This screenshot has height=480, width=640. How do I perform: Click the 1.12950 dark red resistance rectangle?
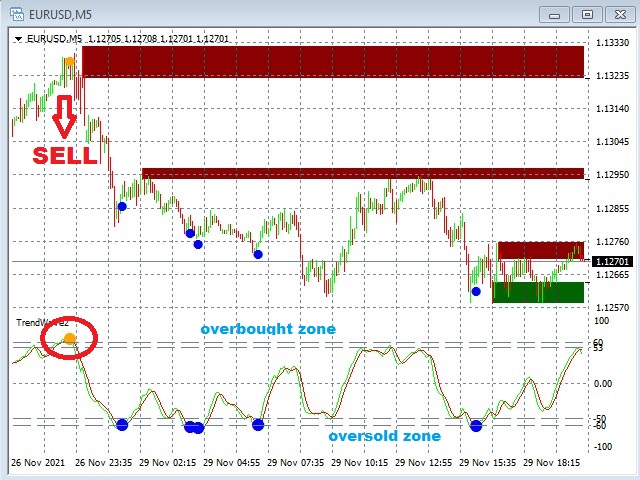tap(363, 173)
